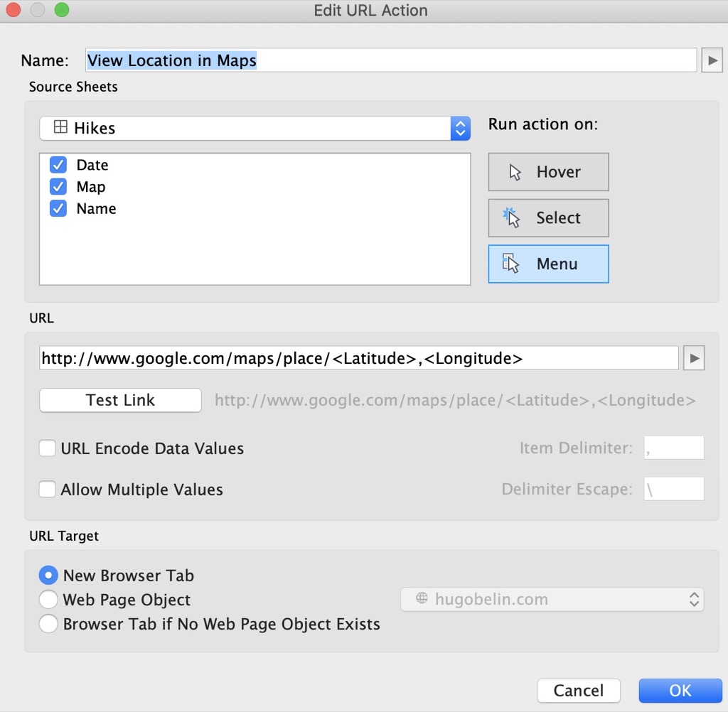Uncheck the Map source field
This screenshot has height=712, width=728.
tap(58, 187)
